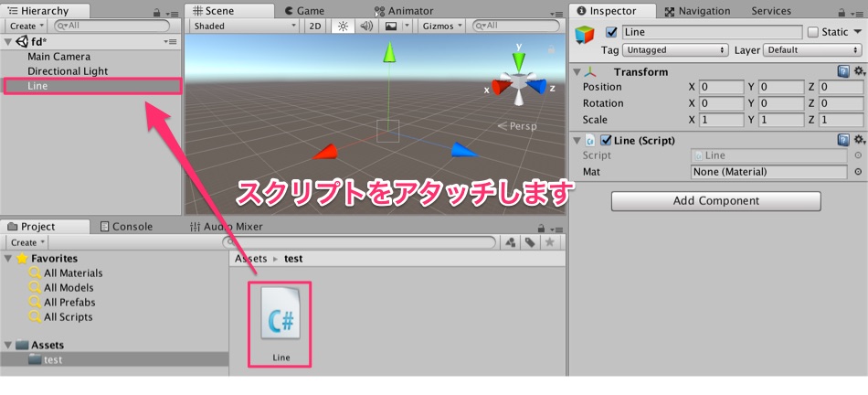Click Rotation Y field
The height and width of the screenshot is (395, 868).
coord(781,103)
